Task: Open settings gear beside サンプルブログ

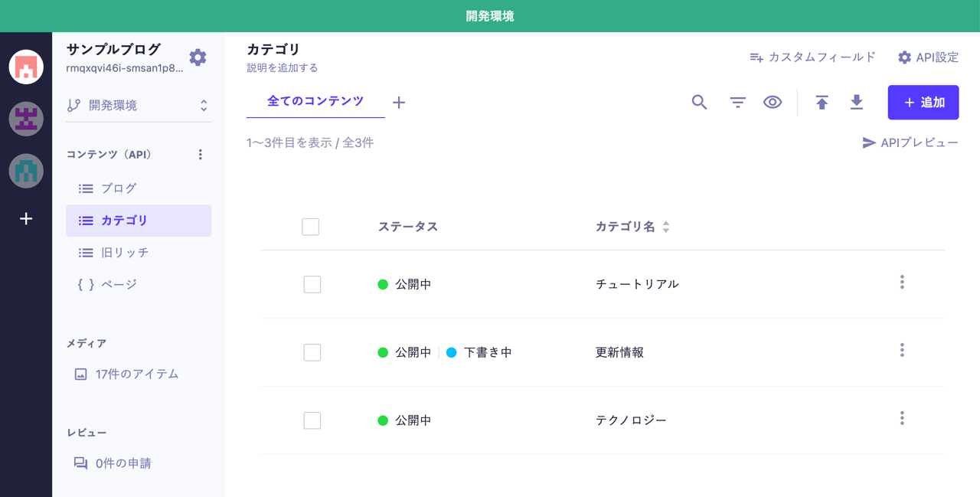Action: tap(198, 57)
